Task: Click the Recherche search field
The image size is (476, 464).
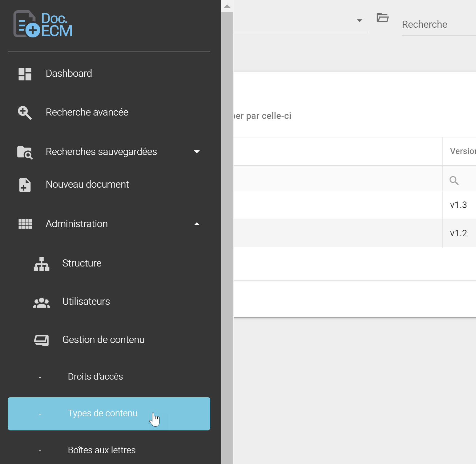Action: click(437, 25)
